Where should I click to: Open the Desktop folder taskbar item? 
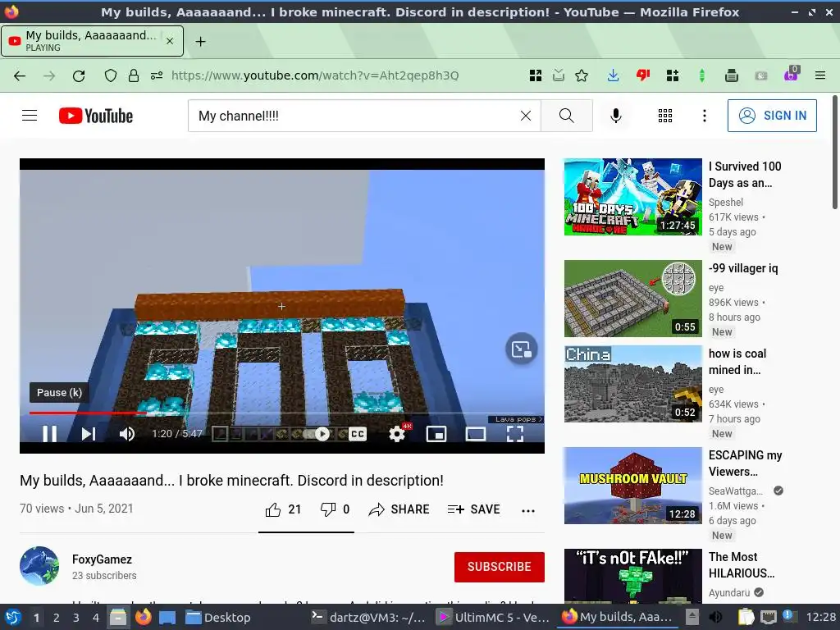pyautogui.click(x=218, y=618)
